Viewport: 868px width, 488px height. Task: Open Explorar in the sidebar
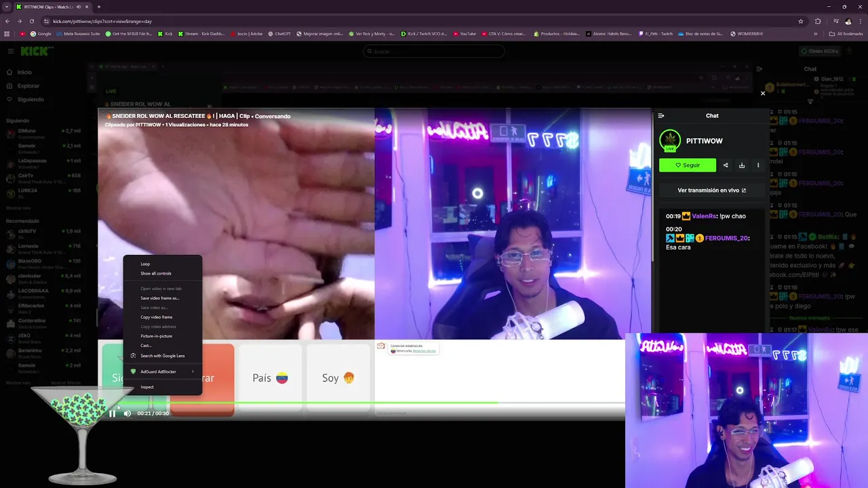(x=28, y=86)
